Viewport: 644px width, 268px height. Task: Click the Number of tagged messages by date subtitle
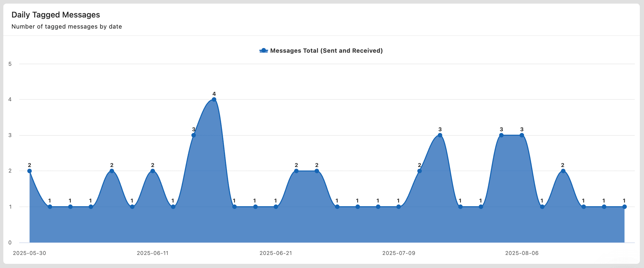[67, 27]
